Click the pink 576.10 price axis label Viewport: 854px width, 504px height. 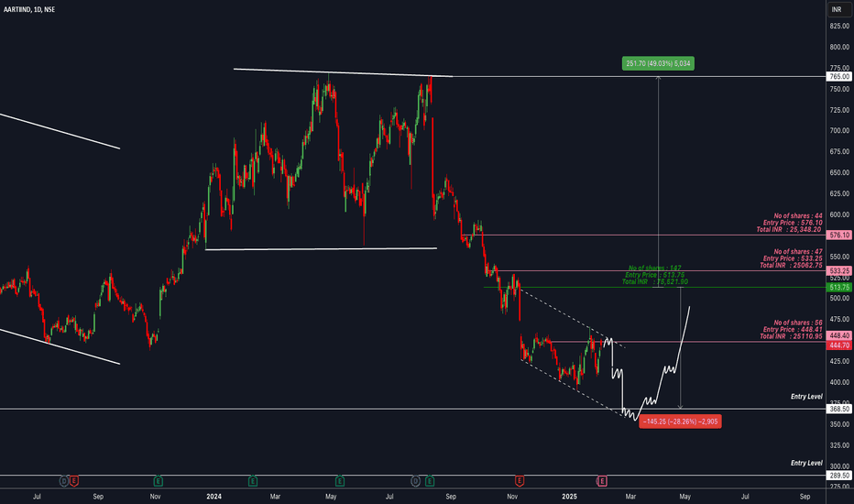click(x=839, y=236)
